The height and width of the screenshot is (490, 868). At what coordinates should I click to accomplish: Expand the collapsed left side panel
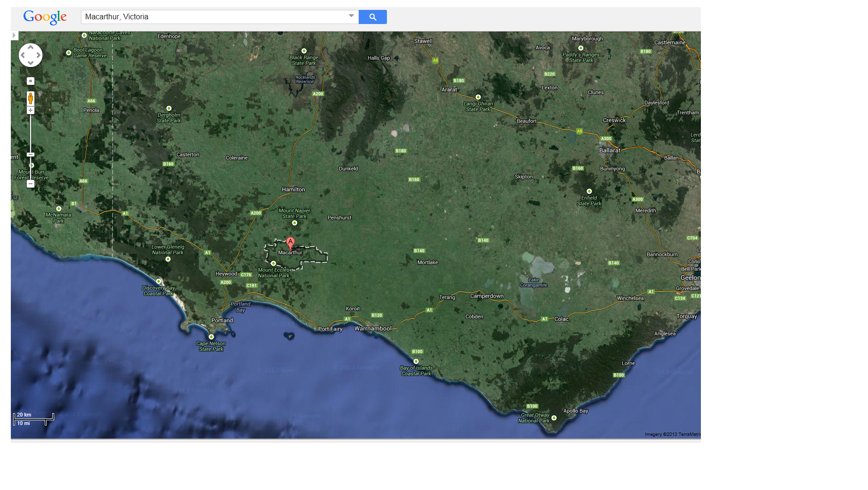[14, 35]
